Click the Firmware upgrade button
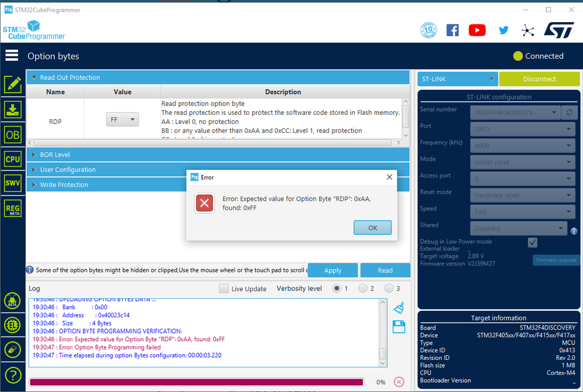The image size is (583, 392). click(x=556, y=260)
